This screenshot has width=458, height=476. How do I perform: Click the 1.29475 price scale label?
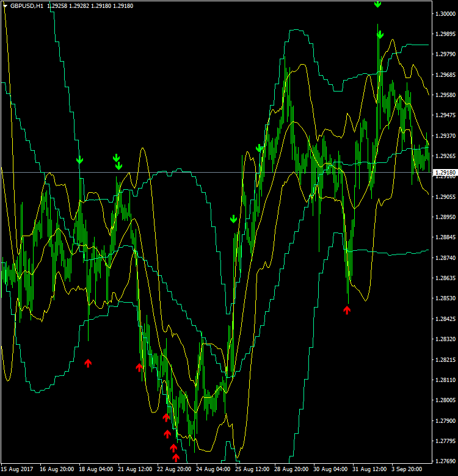[x=445, y=115]
